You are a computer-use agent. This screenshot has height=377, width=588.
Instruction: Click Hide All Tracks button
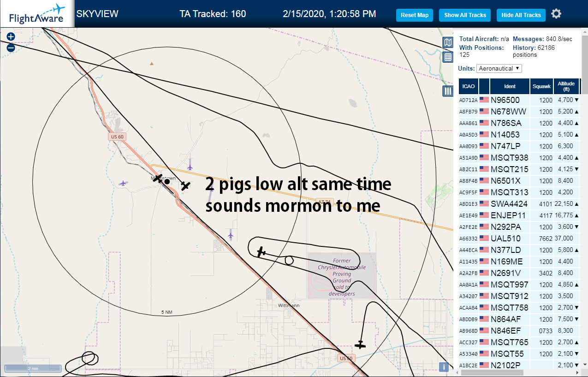pyautogui.click(x=521, y=15)
